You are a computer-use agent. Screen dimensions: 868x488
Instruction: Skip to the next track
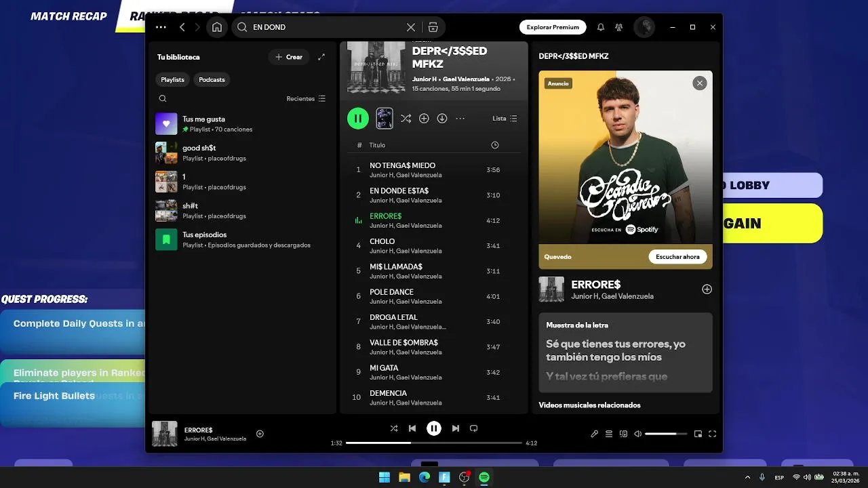456,428
